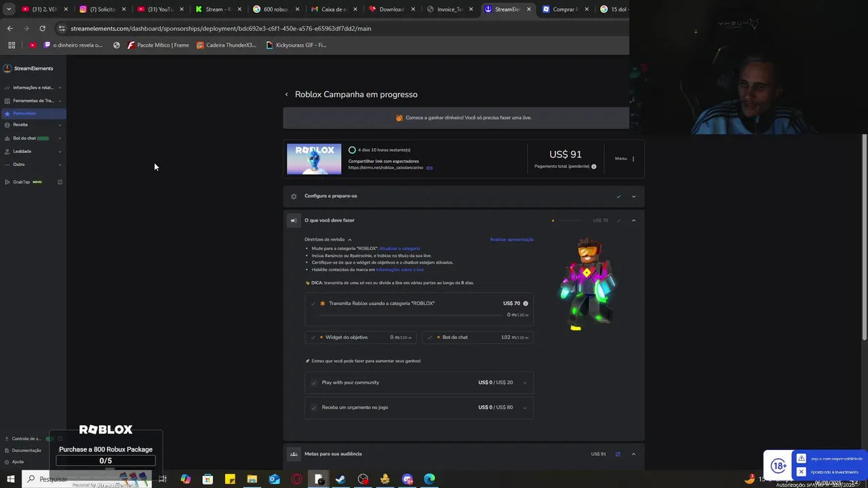This screenshot has height=488, width=868.
Task: Expand Play with your community row
Action: tap(524, 383)
